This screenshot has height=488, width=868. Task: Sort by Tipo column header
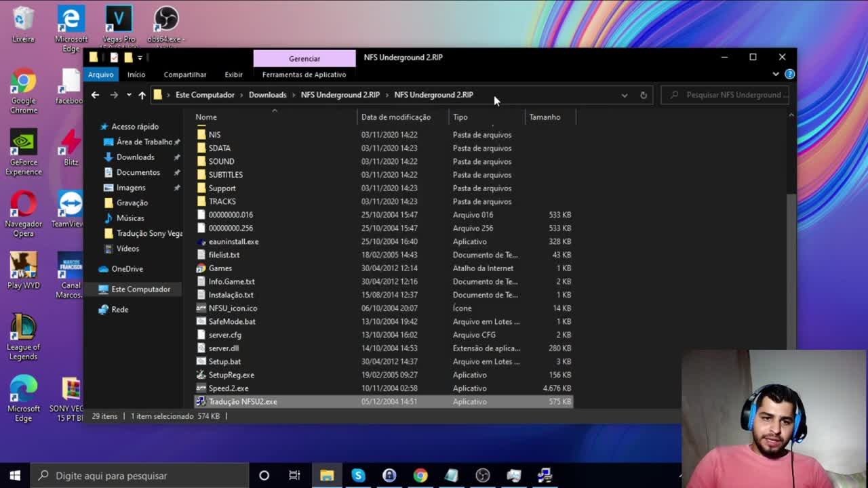pos(460,117)
